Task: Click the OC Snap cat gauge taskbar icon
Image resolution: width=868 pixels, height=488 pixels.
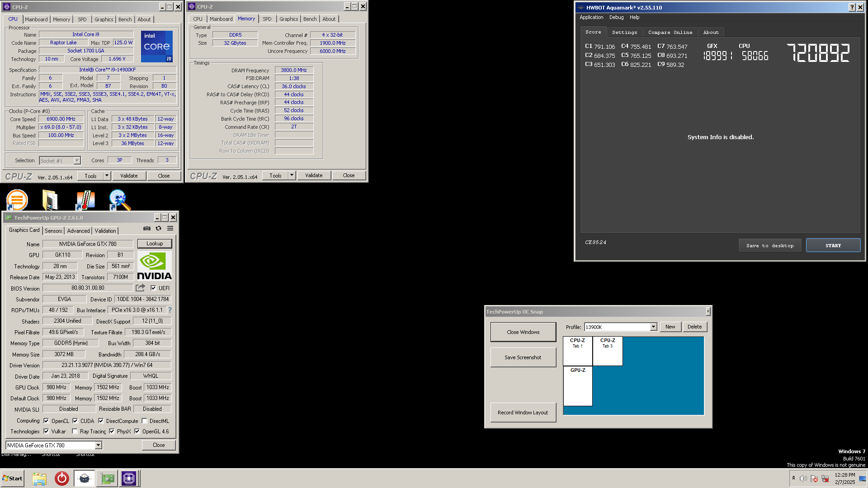Action: point(85,479)
